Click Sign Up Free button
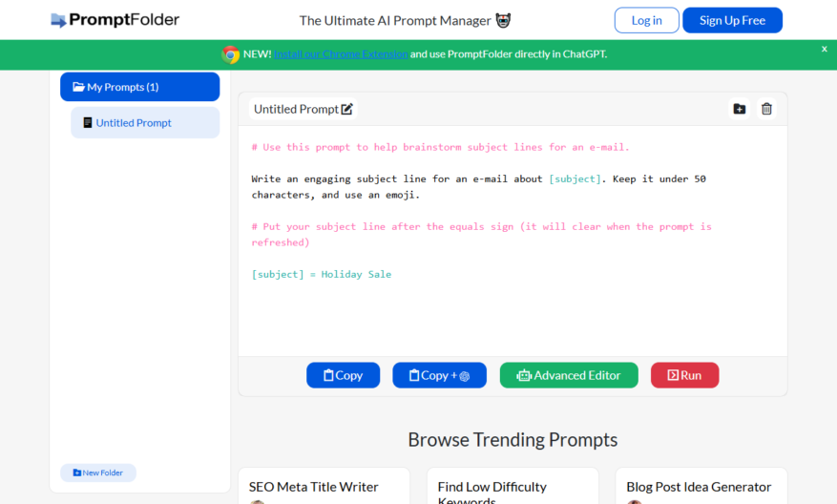837x504 pixels. (732, 20)
